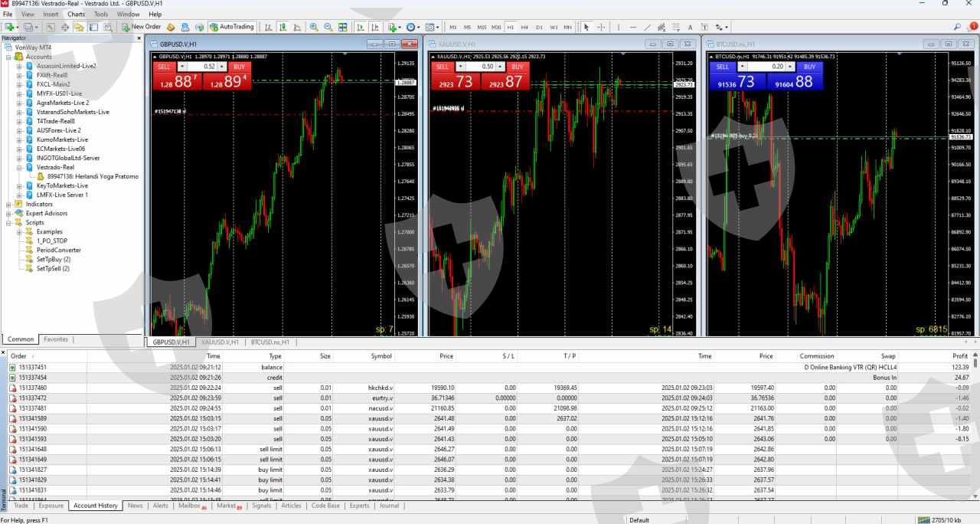Switch to the Trade terminal tab

pyautogui.click(x=21, y=506)
